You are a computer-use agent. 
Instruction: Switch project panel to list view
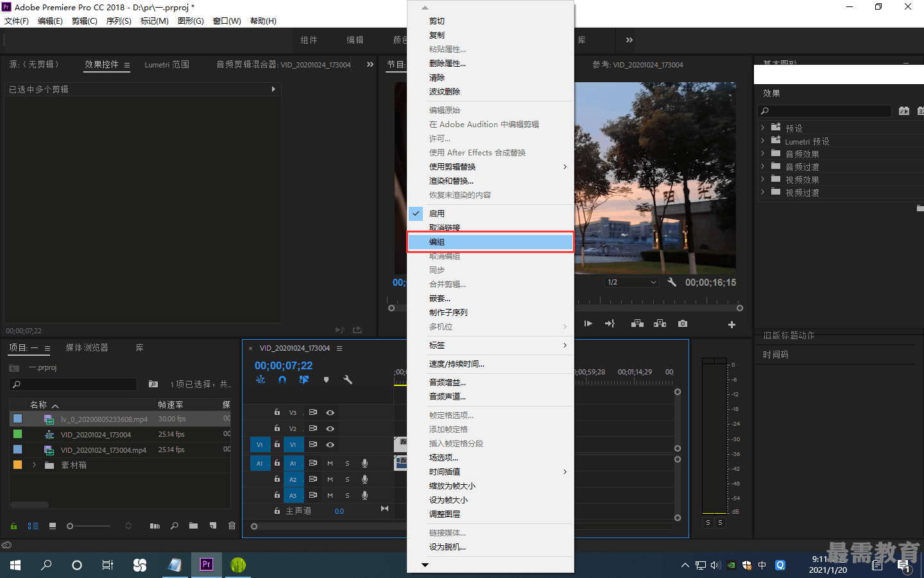pos(33,526)
